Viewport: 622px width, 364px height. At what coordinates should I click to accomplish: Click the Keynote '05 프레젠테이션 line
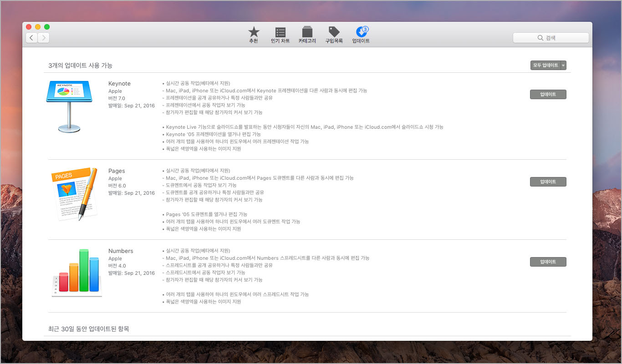211,134
